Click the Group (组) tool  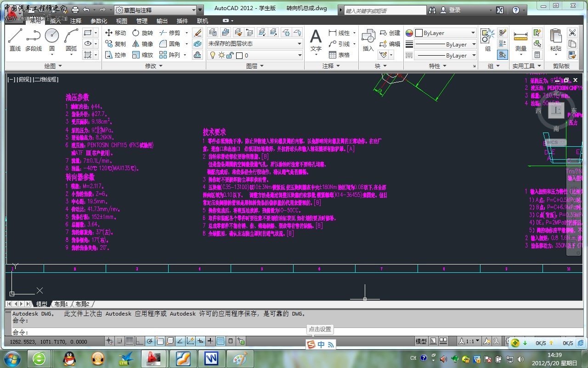(x=487, y=40)
